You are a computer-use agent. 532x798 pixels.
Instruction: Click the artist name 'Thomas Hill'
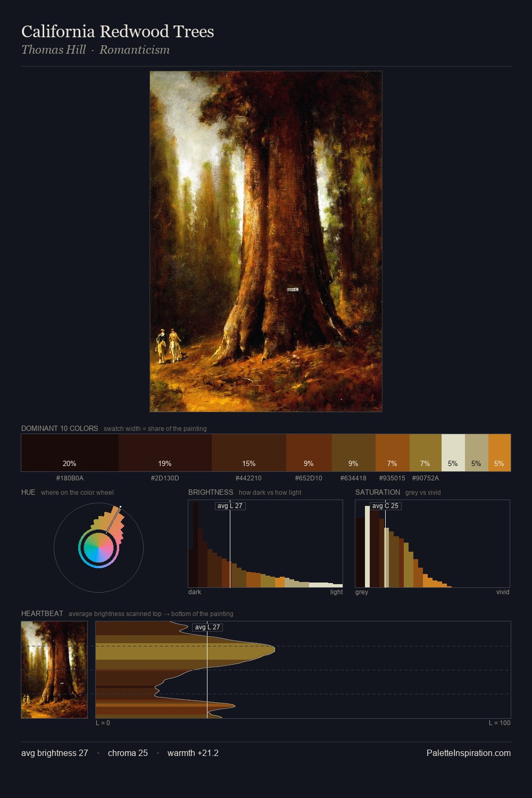click(53, 49)
